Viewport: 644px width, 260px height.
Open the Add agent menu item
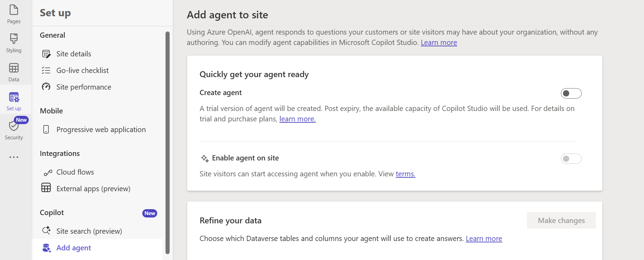tap(73, 248)
